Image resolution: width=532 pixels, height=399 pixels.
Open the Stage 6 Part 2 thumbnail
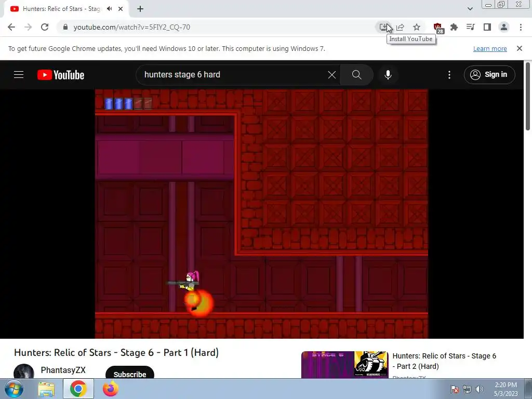click(345, 365)
